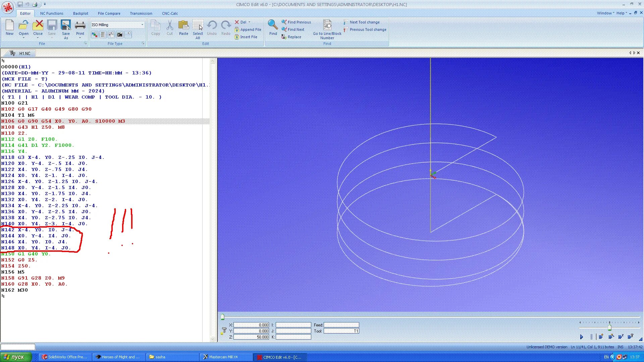Open the Transmission menu

141,13
